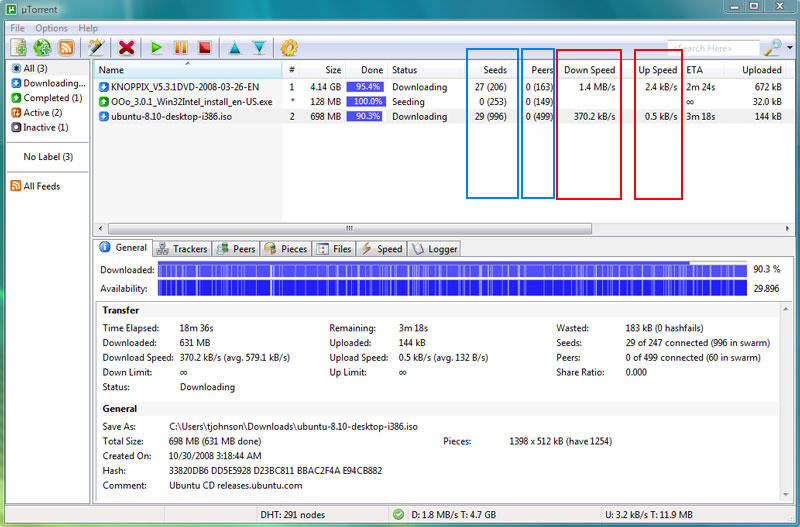Select Active (2) category in sidebar

[37, 113]
